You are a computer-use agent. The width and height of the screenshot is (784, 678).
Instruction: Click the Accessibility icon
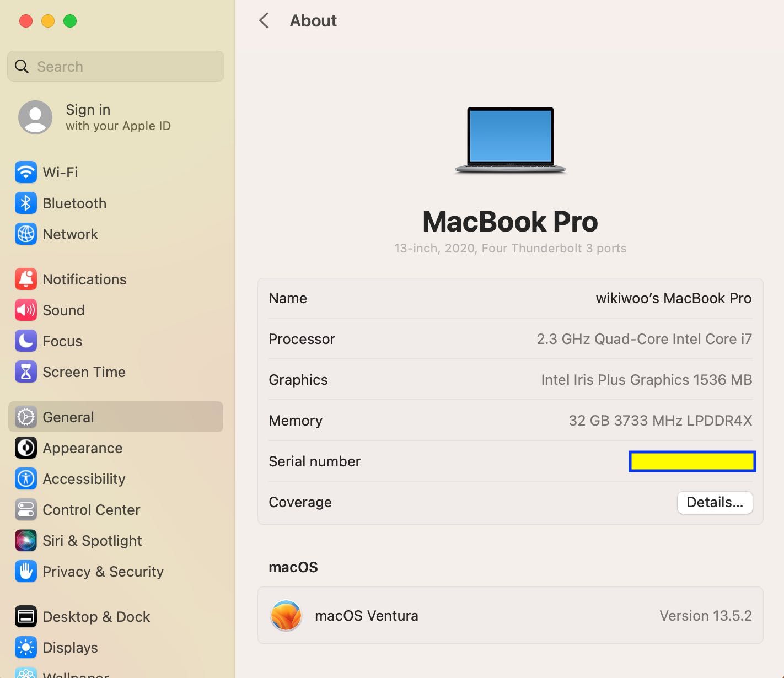(26, 479)
